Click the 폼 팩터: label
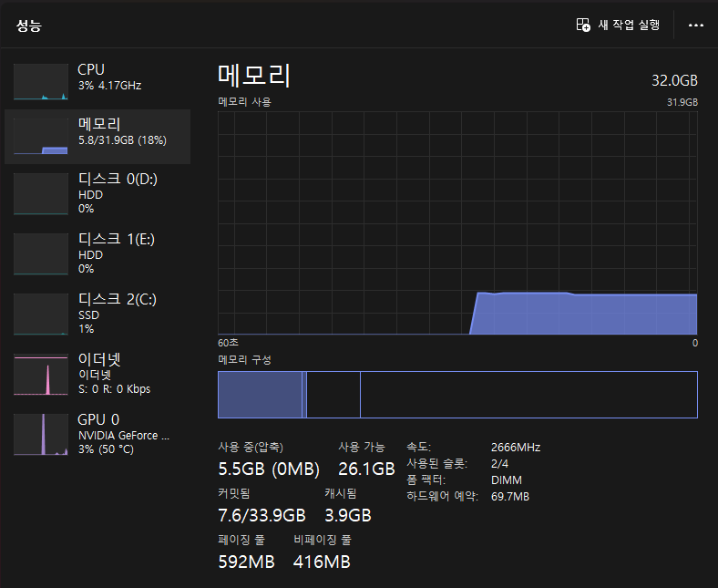 pos(426,480)
